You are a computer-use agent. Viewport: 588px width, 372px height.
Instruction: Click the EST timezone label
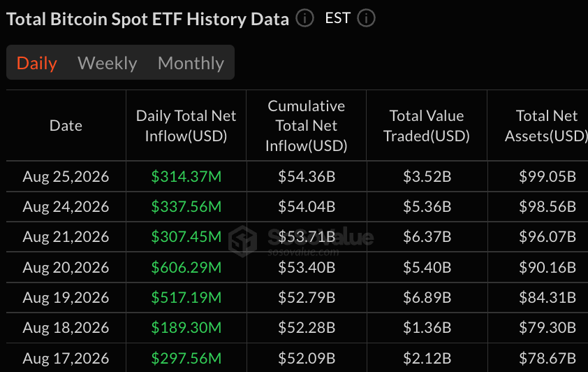(x=337, y=18)
